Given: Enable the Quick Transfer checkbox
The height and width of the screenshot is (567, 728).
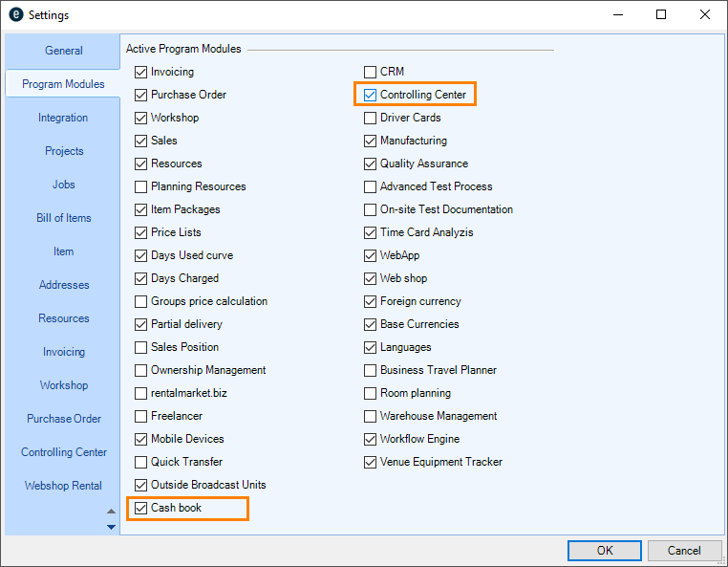Looking at the screenshot, I should (141, 462).
